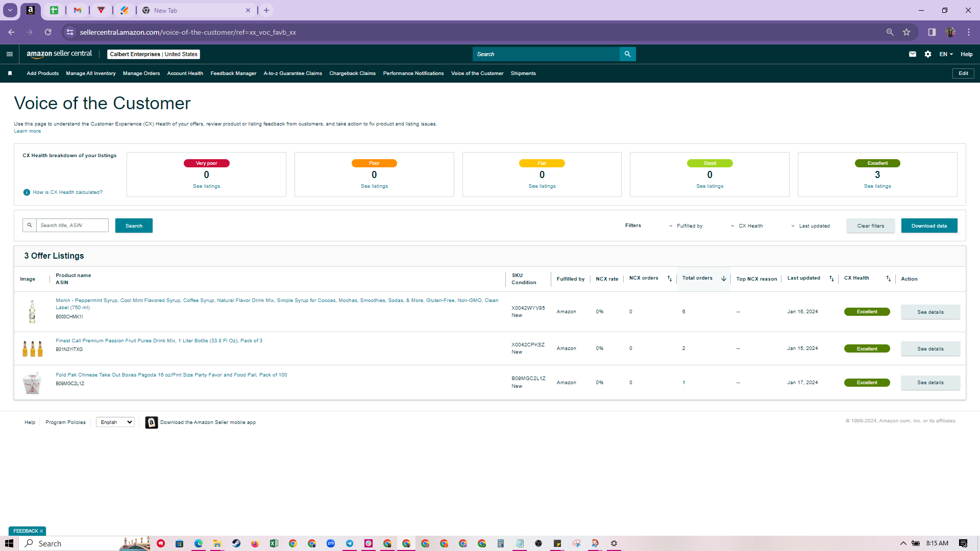Open Excel from the taskbar
The height and width of the screenshot is (551, 980).
point(274,543)
